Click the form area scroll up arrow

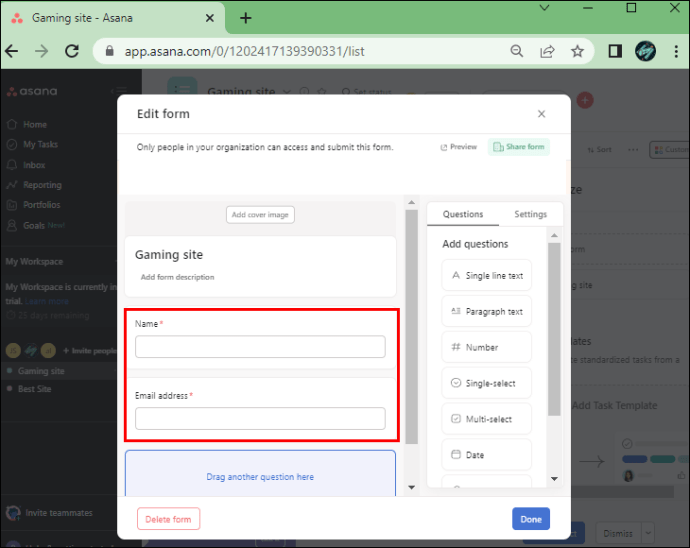click(411, 202)
